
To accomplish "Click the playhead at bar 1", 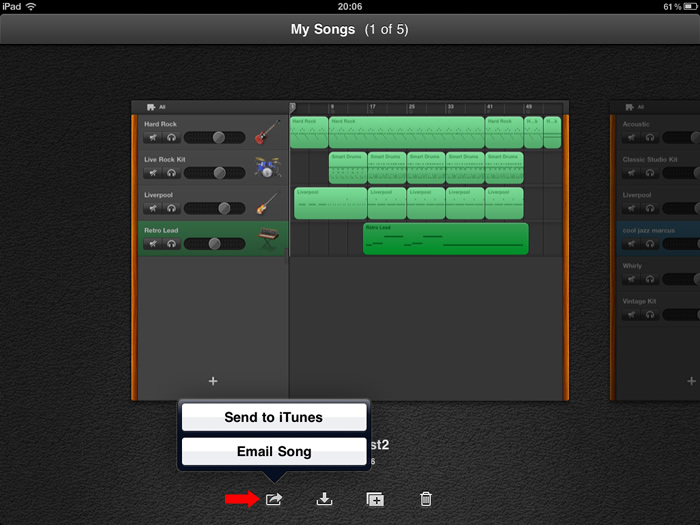I will [x=292, y=108].
